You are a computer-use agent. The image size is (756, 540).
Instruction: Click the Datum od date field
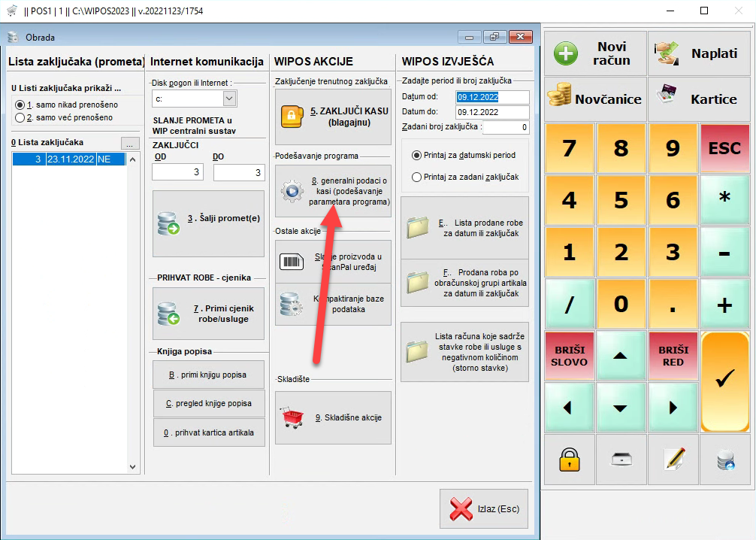491,97
